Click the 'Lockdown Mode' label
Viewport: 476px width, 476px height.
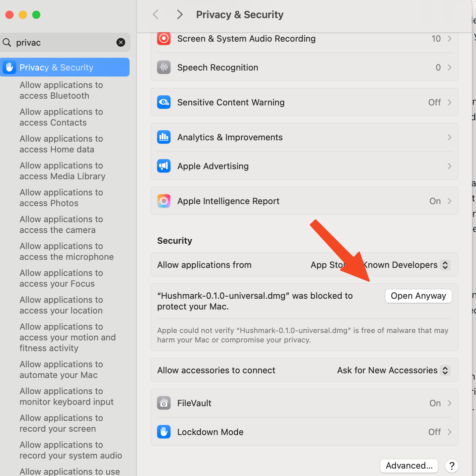click(210, 432)
